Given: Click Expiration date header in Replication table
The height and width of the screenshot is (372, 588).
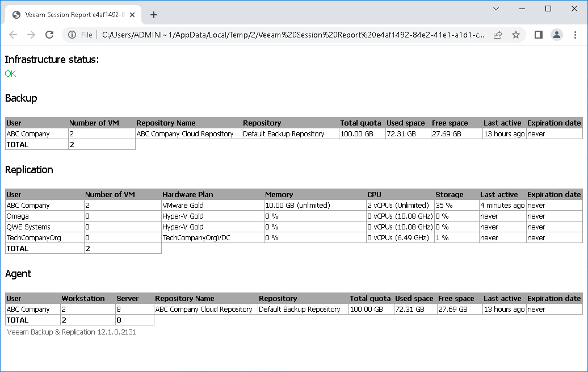Looking at the screenshot, I should pos(554,194).
